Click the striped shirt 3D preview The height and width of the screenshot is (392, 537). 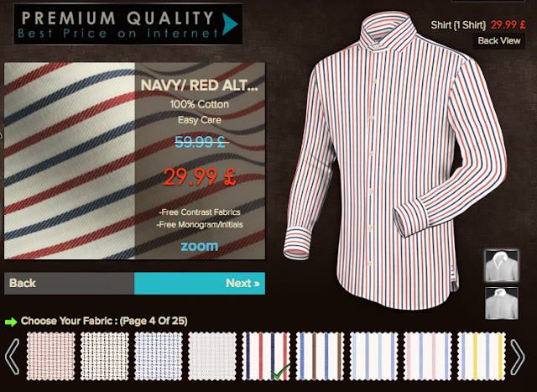(394, 161)
